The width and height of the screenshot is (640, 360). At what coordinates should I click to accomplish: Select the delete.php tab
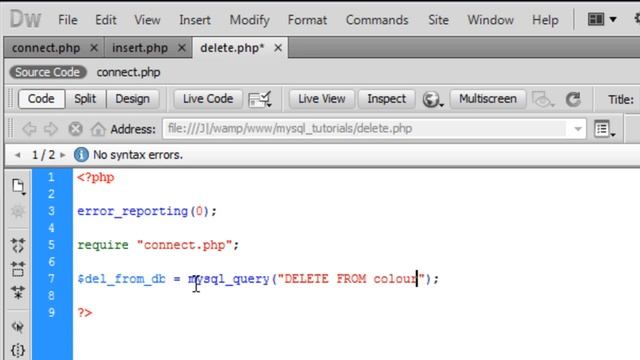click(x=232, y=48)
